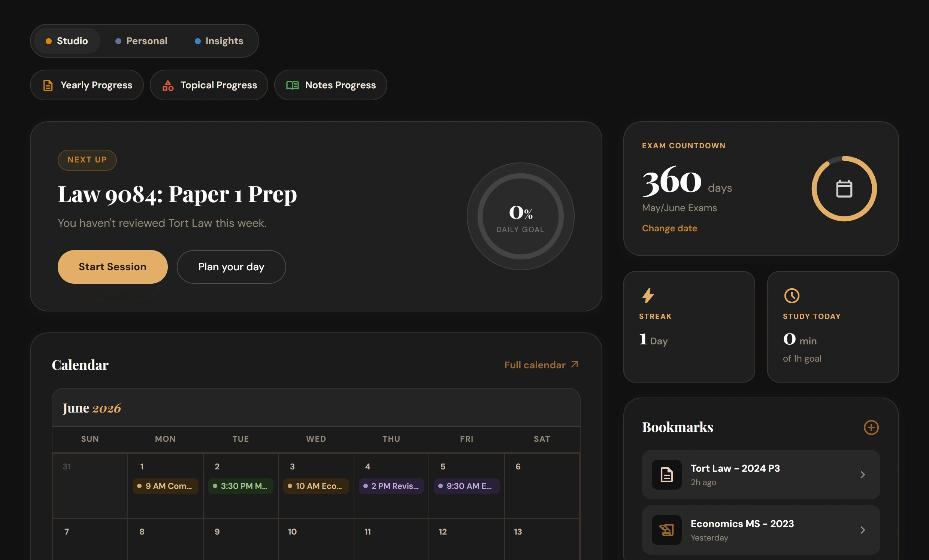Add a new bookmark with plus icon
This screenshot has height=560, width=929.
[x=871, y=427]
